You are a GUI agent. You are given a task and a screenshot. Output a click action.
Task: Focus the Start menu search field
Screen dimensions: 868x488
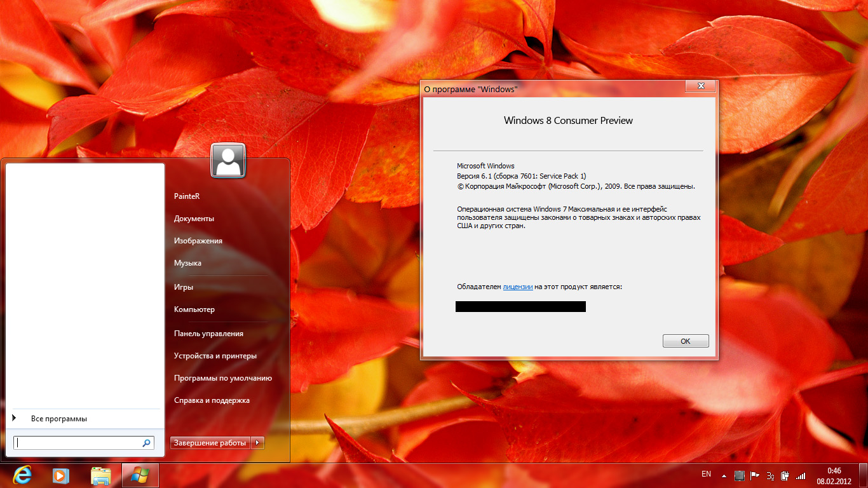pyautogui.click(x=84, y=443)
